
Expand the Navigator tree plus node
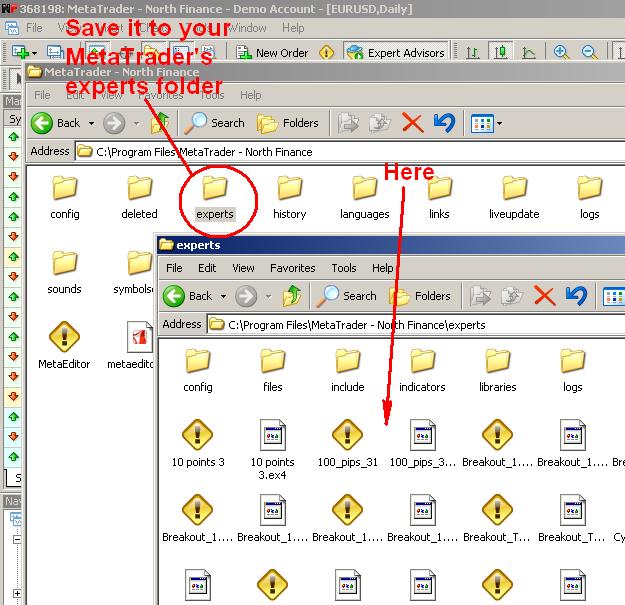(17, 593)
